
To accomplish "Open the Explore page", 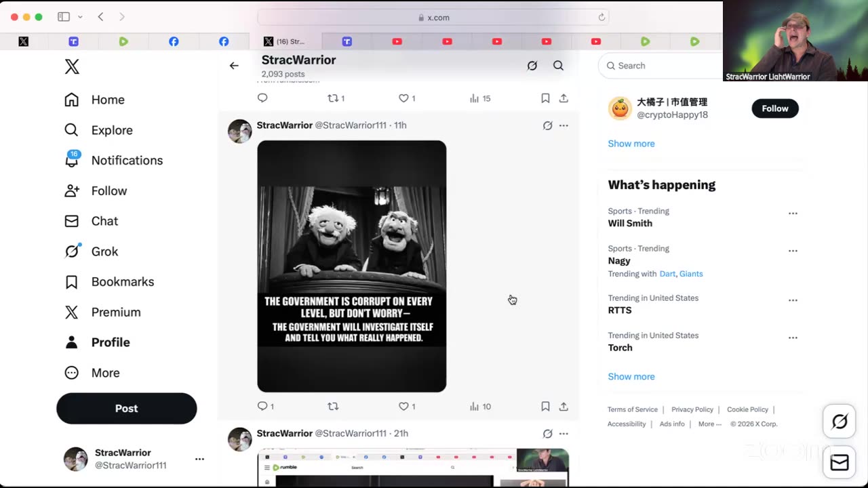I will (x=98, y=130).
